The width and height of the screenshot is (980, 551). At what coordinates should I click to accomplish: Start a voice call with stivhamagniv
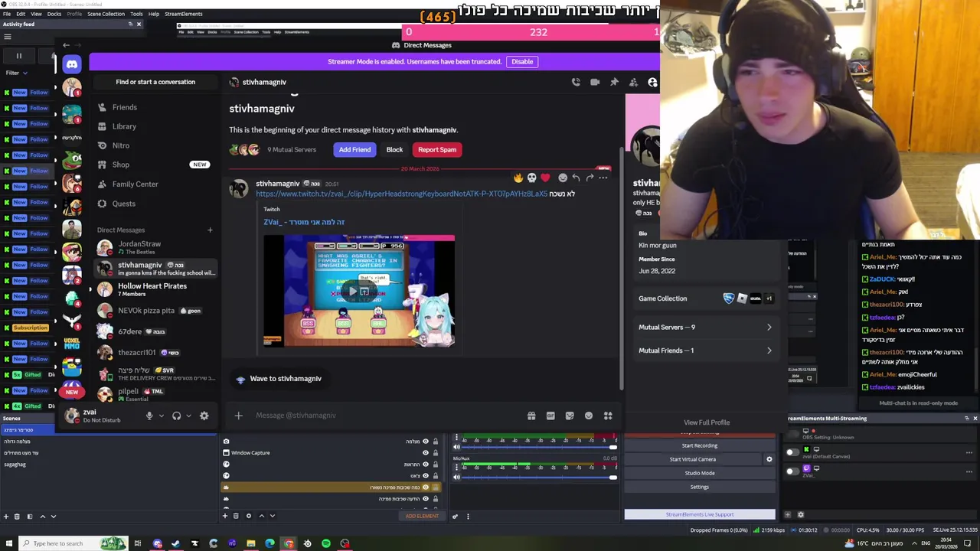pos(576,82)
